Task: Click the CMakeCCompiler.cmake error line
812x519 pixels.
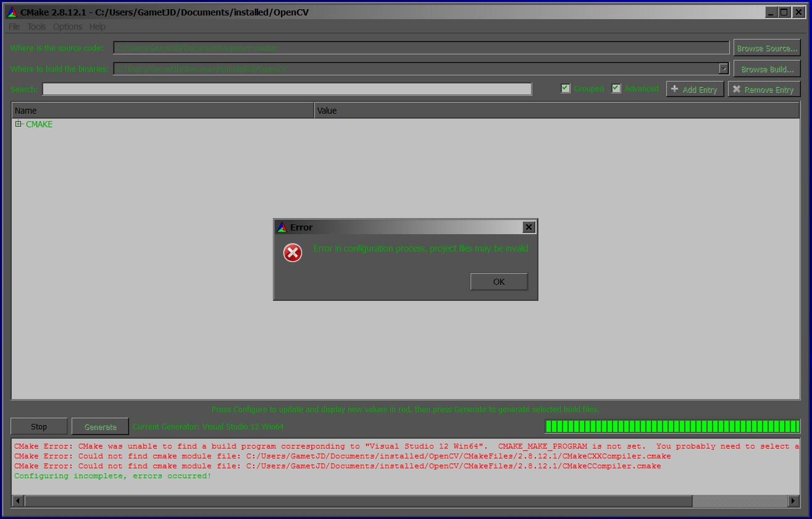Action: tap(337, 466)
